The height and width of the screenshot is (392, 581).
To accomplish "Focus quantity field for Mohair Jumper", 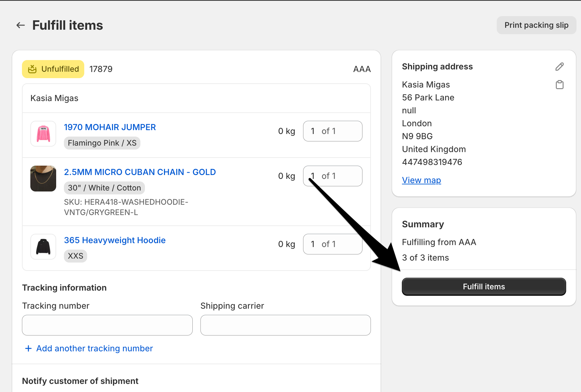I will pos(332,131).
